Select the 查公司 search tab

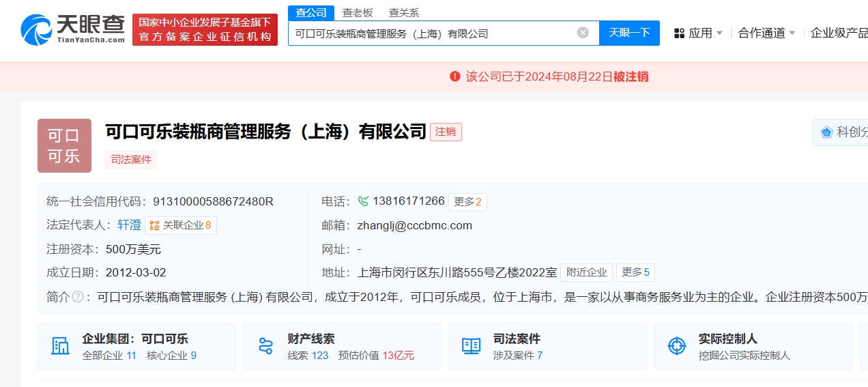point(311,12)
